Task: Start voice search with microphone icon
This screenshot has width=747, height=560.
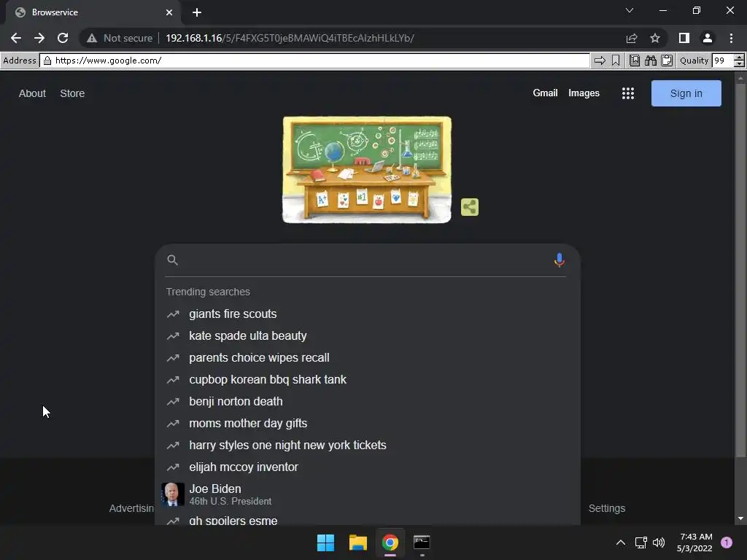Action: [x=560, y=260]
